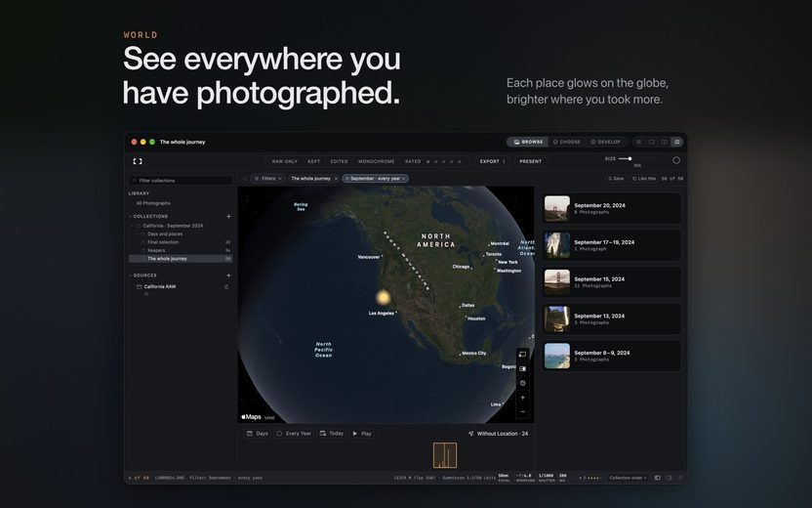Open September 8–9, 2024 photo group
This screenshot has height=508, width=812.
pos(612,356)
